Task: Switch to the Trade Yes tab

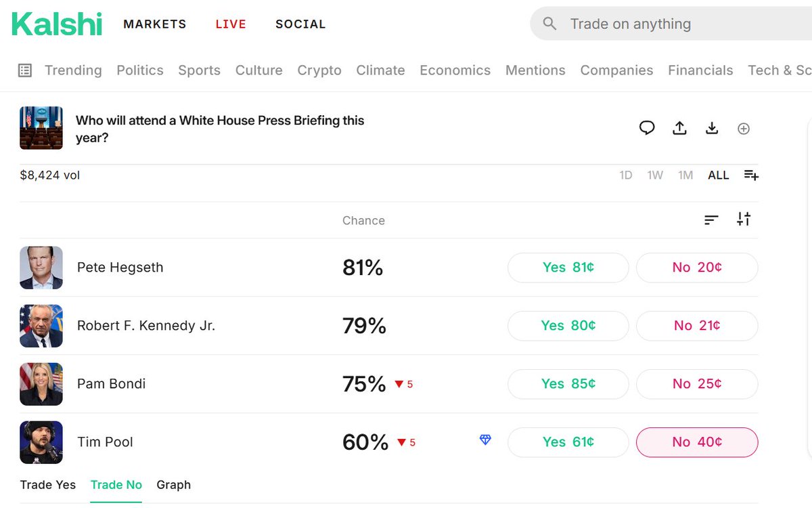Action: [x=48, y=485]
